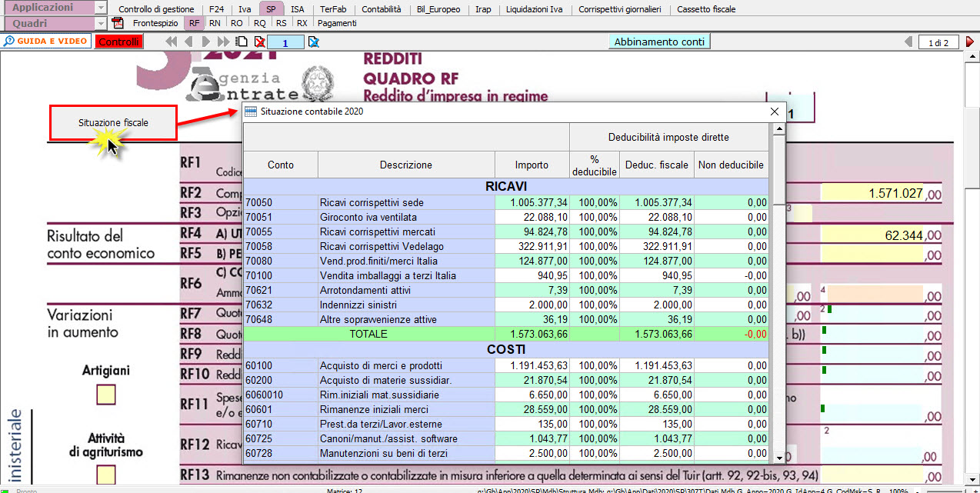Tick the Artigiani checkbox
980x493 pixels.
(x=106, y=395)
